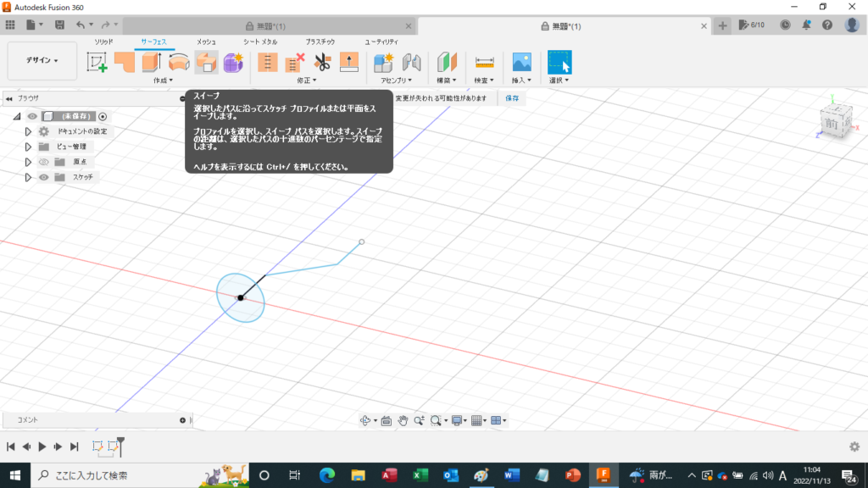The height and width of the screenshot is (488, 868).
Task: Add a new document tab
Action: 722,25
